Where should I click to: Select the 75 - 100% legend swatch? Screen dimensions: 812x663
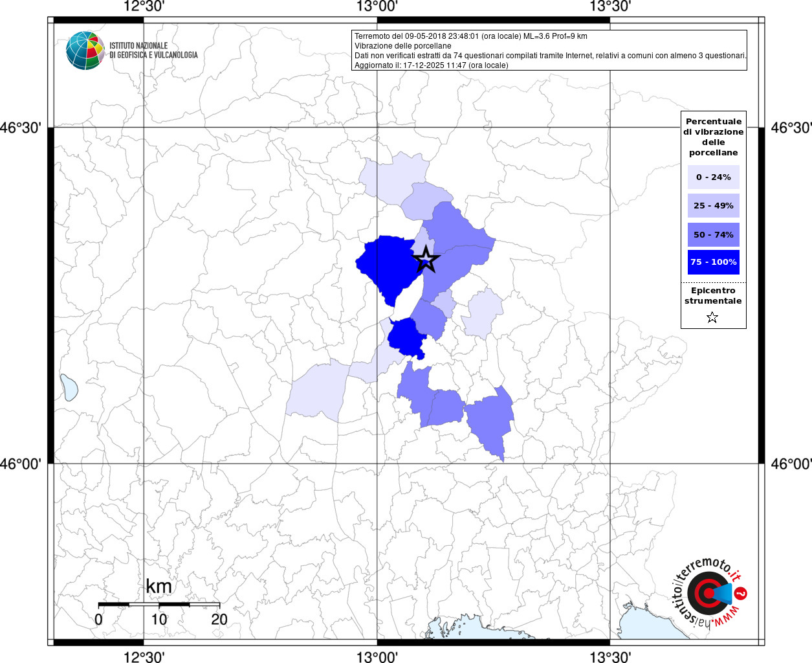(x=714, y=262)
